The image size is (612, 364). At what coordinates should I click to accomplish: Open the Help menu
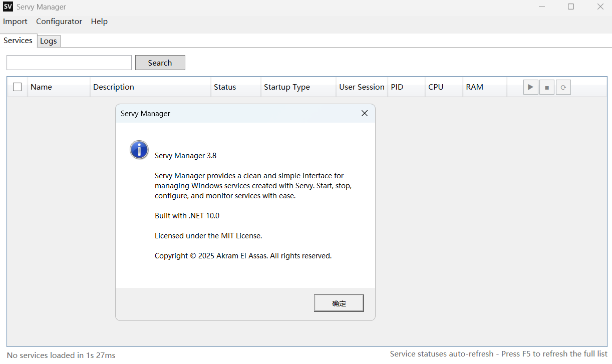(99, 22)
